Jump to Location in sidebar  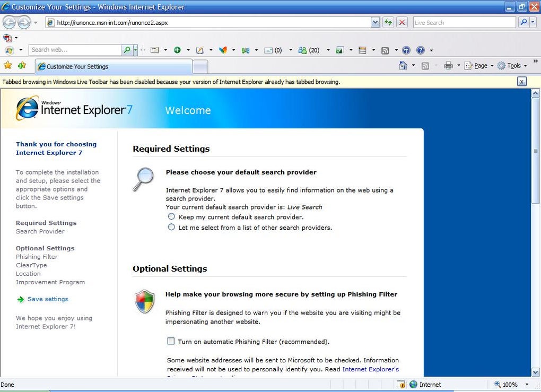coord(28,274)
